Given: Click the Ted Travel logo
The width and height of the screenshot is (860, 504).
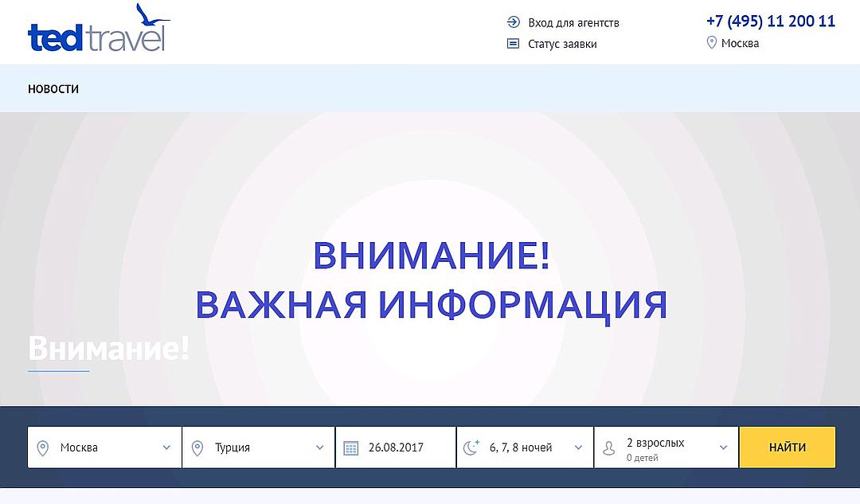Looking at the screenshot, I should click(98, 32).
